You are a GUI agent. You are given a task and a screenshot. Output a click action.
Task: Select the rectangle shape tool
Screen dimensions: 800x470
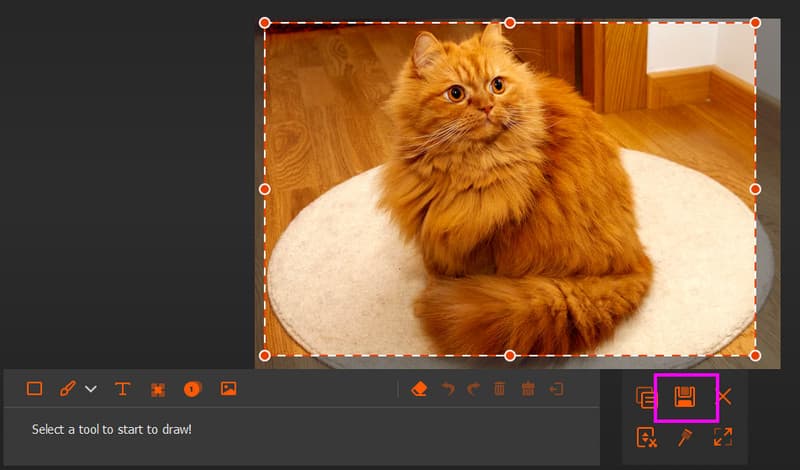coord(34,389)
